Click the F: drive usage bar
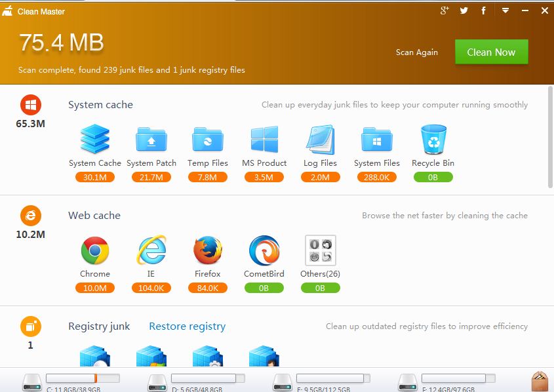 (458, 378)
